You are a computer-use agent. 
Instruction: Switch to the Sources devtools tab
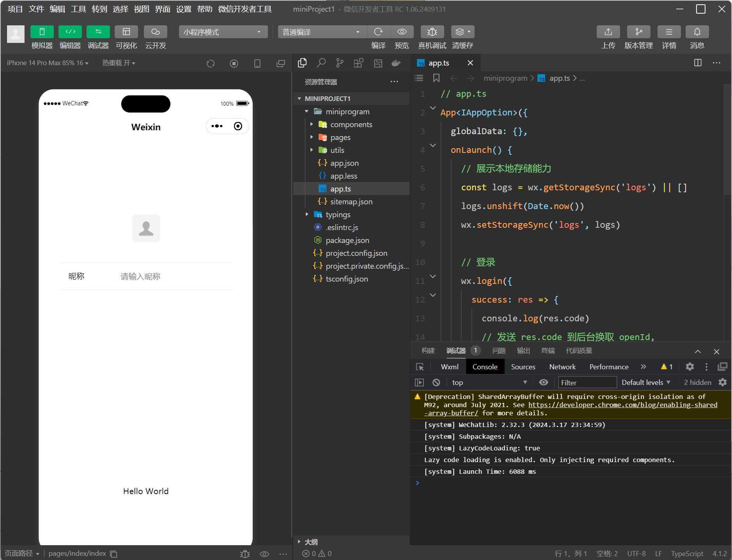click(523, 367)
